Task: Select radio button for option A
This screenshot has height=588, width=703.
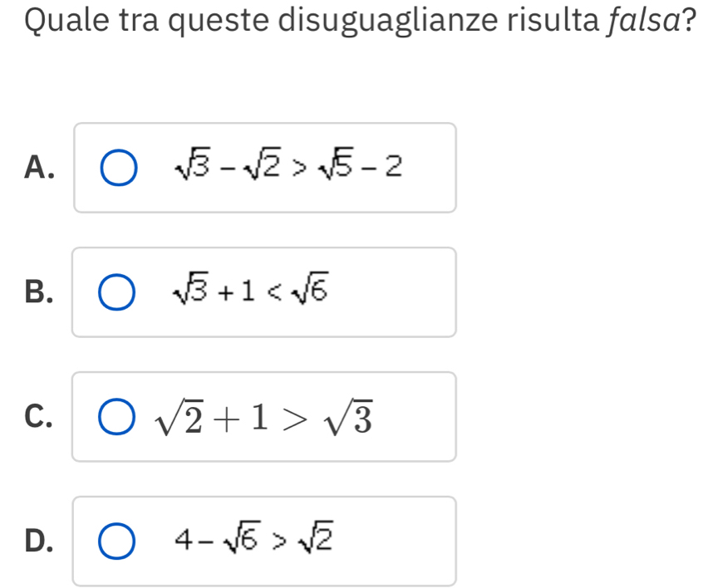Action: (116, 168)
